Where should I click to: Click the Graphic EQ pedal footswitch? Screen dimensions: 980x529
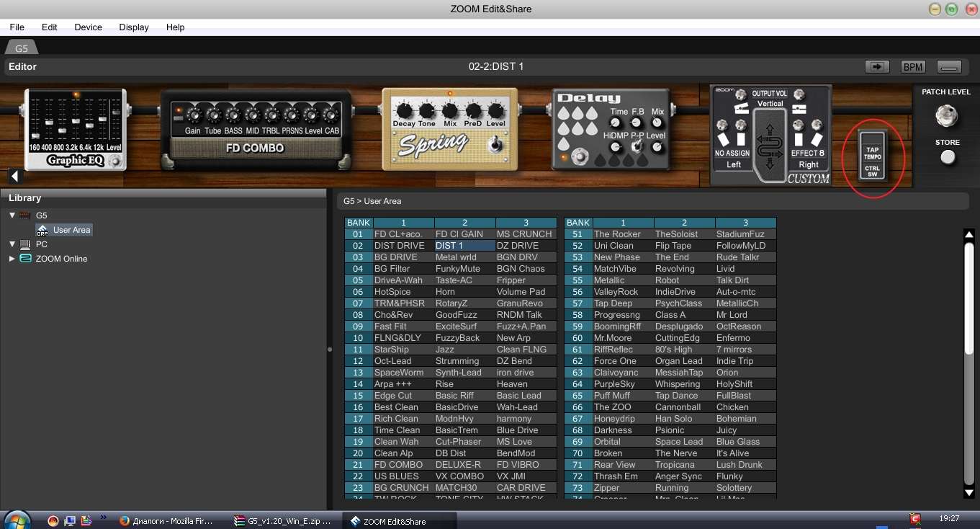click(115, 161)
